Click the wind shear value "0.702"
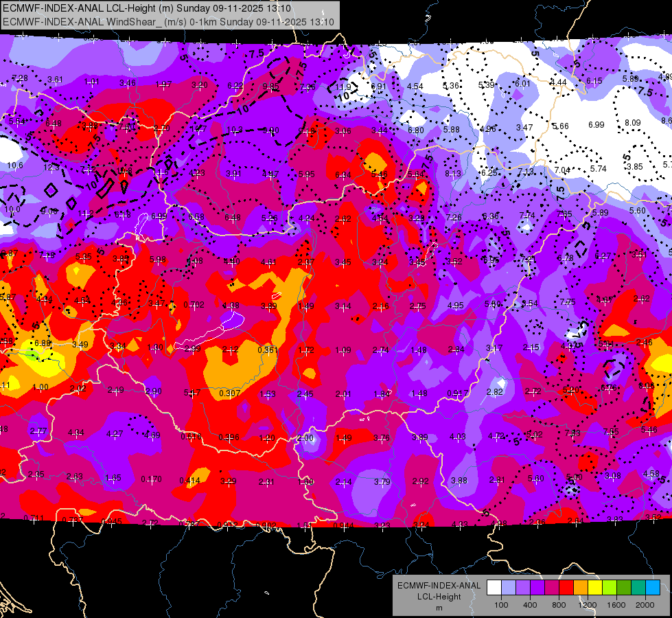Screen dimensions: 672x618 [194, 305]
